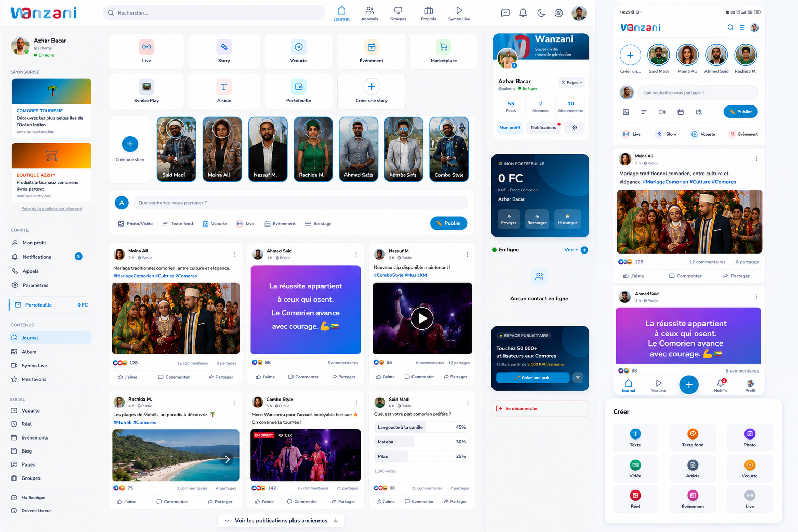
Task: Open the Portefeuille shortcut card
Action: point(299,91)
